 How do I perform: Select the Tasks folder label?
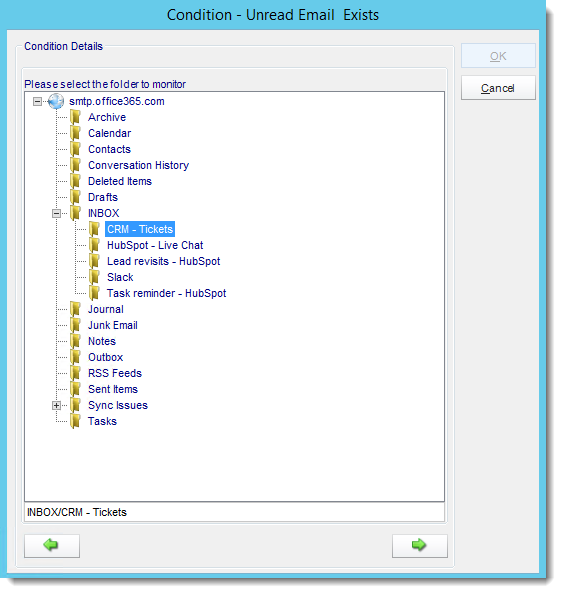(103, 421)
